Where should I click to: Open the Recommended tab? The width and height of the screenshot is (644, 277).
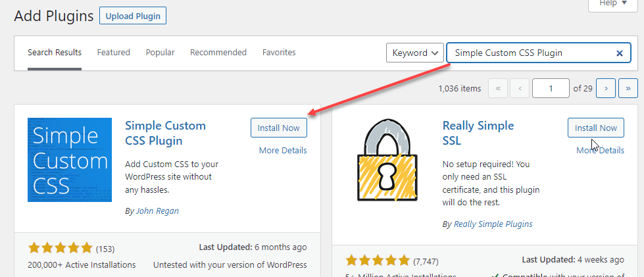(x=218, y=53)
